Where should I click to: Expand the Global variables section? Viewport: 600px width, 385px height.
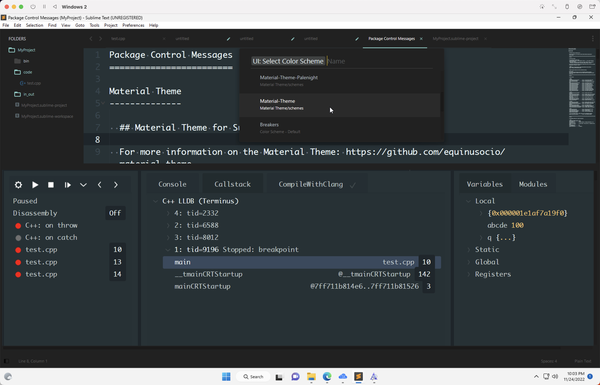tap(468, 262)
